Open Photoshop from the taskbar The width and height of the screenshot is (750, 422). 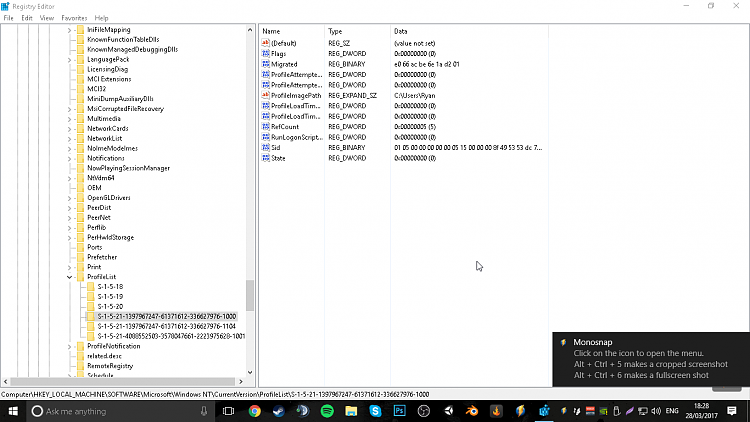pyautogui.click(x=399, y=411)
